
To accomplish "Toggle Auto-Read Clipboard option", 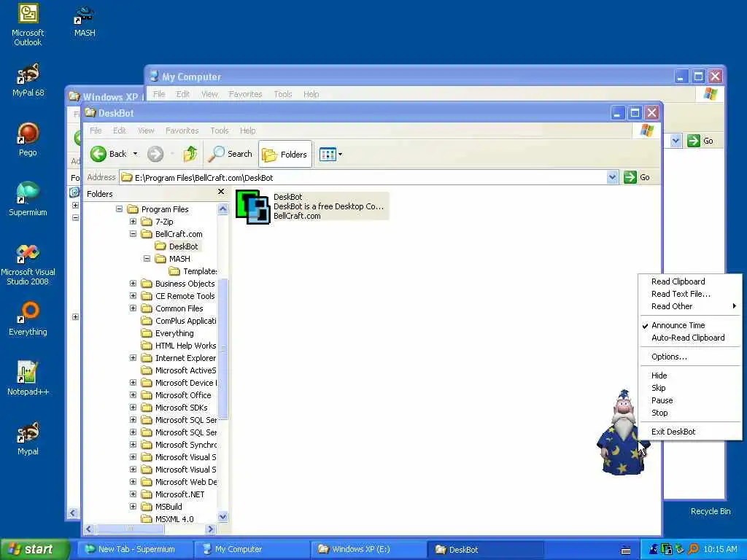I will click(690, 338).
